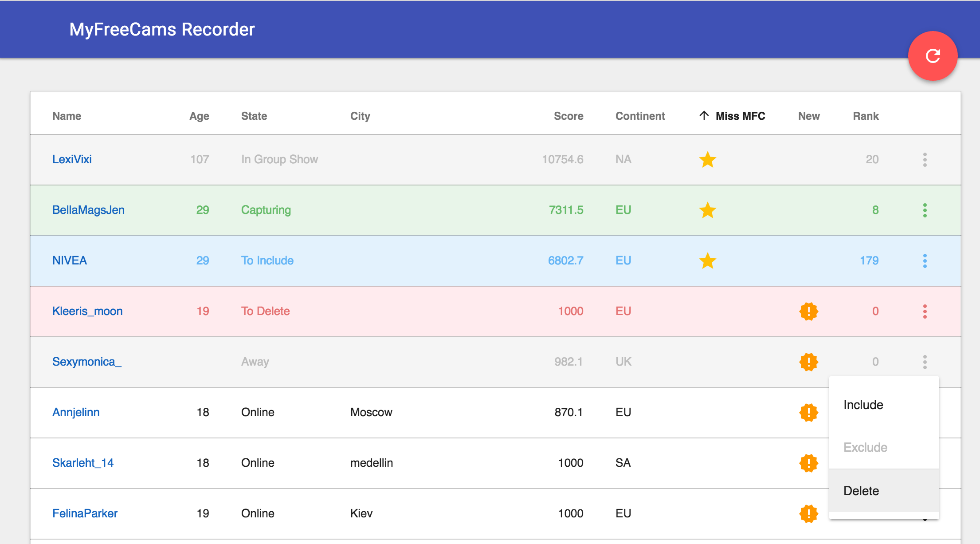Open the Skarleht_14 name link

pyautogui.click(x=83, y=463)
